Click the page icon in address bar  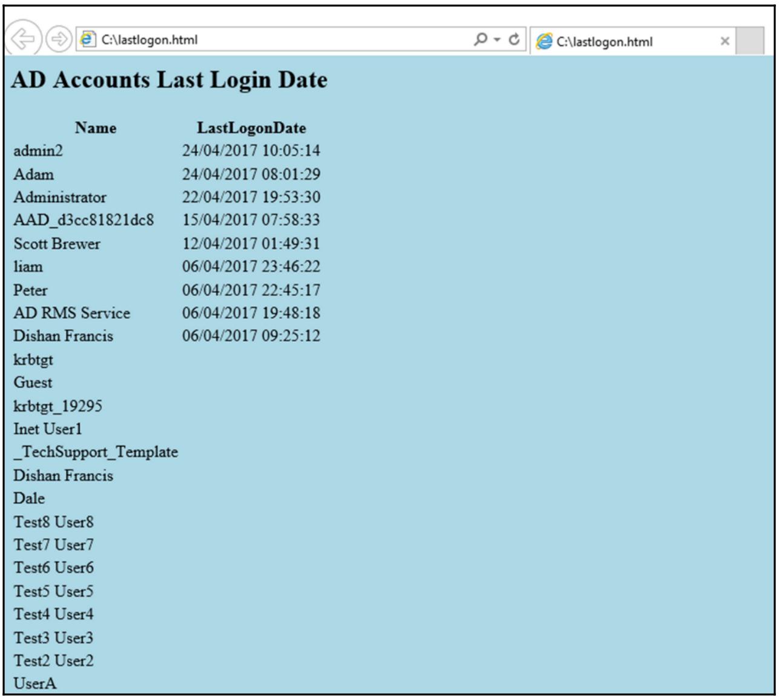pos(88,40)
